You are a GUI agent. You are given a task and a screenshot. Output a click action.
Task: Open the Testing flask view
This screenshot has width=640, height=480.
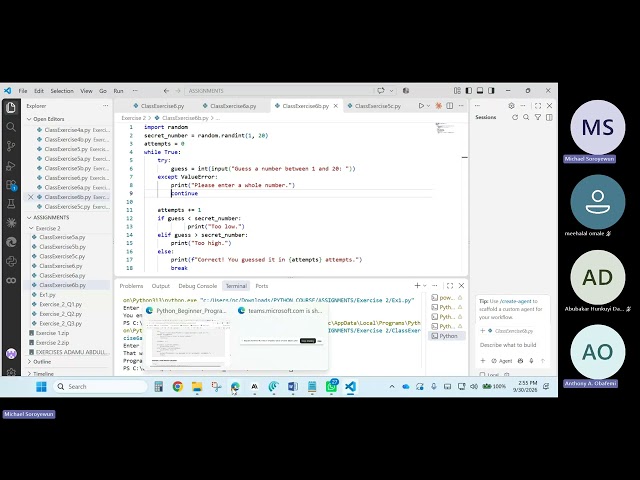coord(11,204)
